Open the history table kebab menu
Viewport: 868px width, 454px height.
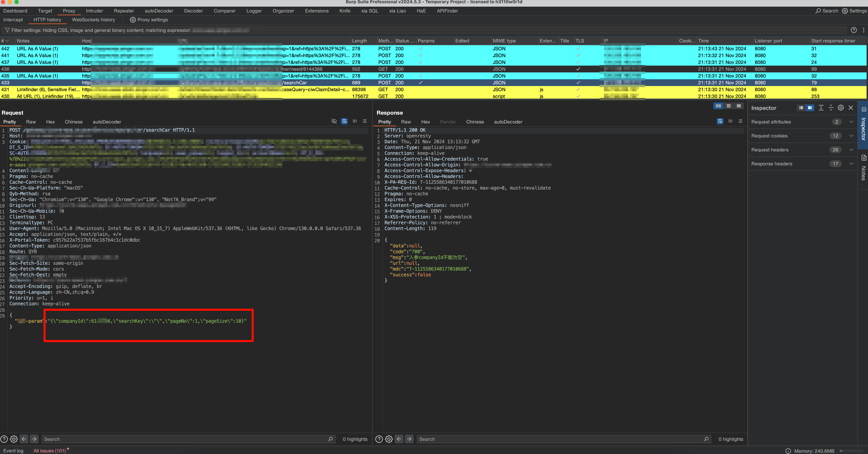click(863, 30)
